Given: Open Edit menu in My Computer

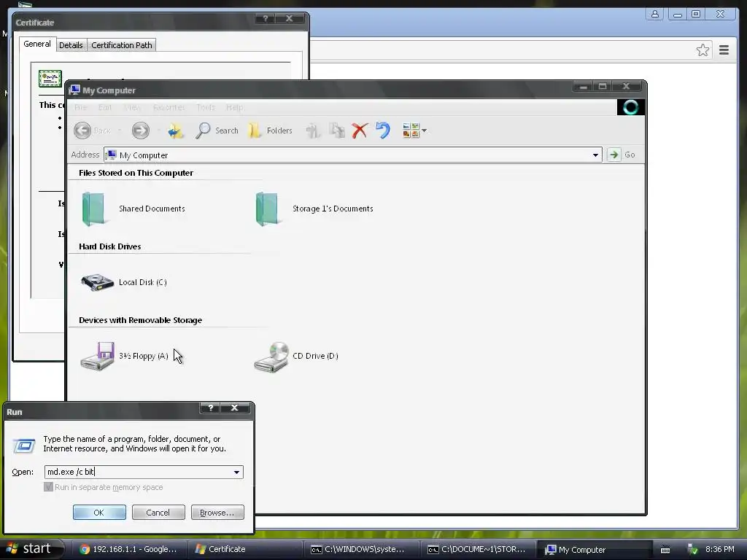Looking at the screenshot, I should 105,107.
